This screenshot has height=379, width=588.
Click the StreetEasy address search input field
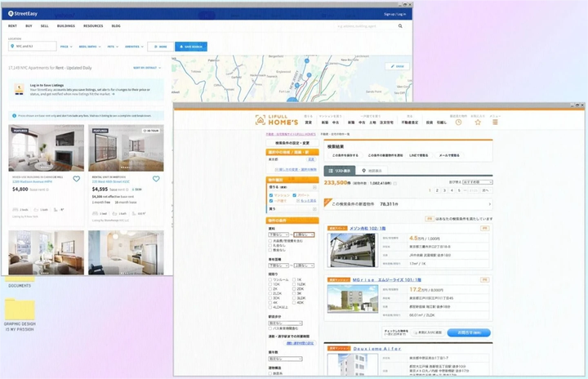coord(366,26)
